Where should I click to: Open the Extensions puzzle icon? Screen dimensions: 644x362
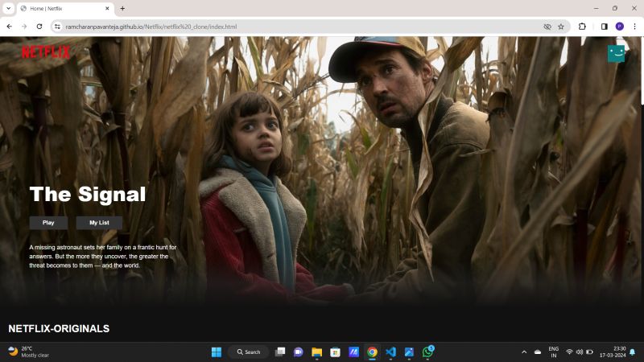(x=582, y=27)
